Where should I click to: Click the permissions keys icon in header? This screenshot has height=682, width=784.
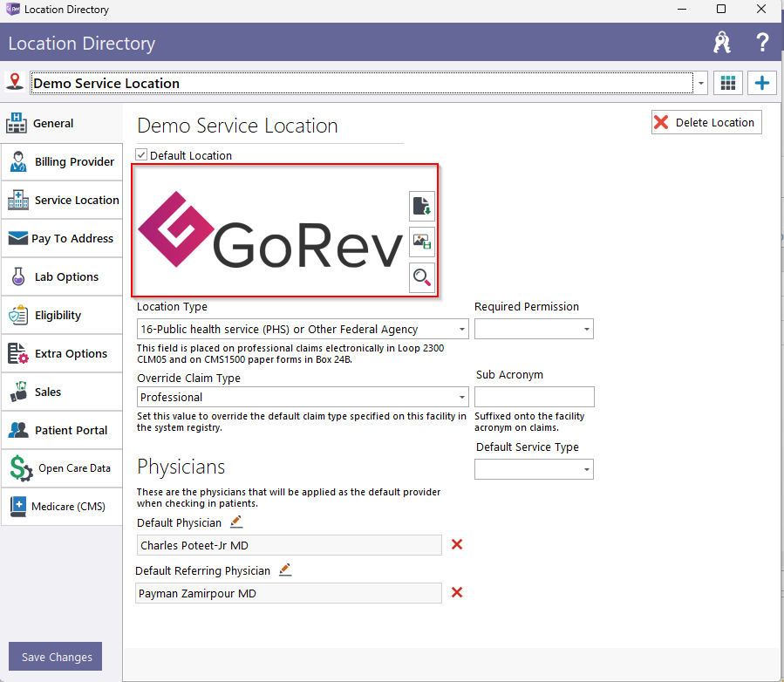click(721, 43)
